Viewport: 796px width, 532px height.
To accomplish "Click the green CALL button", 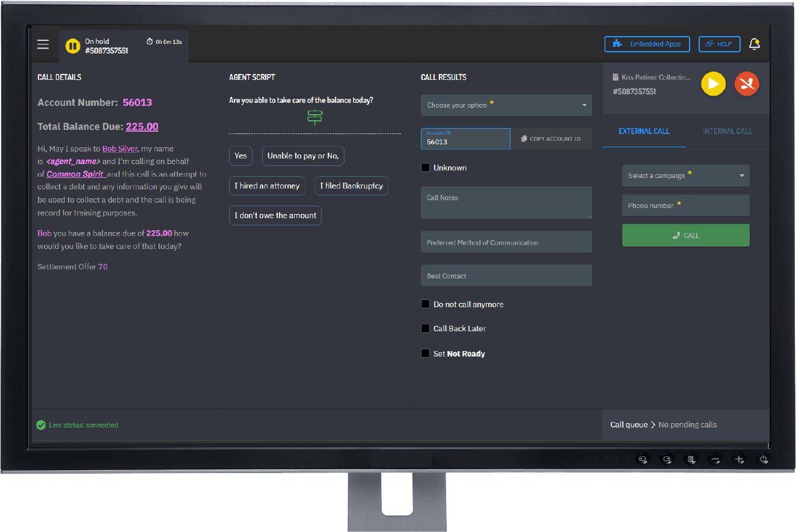I will (685, 236).
